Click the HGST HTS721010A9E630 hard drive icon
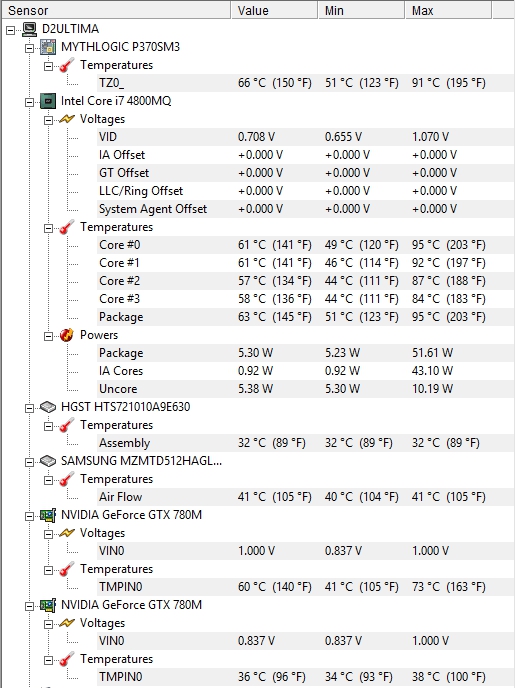The height and width of the screenshot is (688, 515). pyautogui.click(x=48, y=407)
